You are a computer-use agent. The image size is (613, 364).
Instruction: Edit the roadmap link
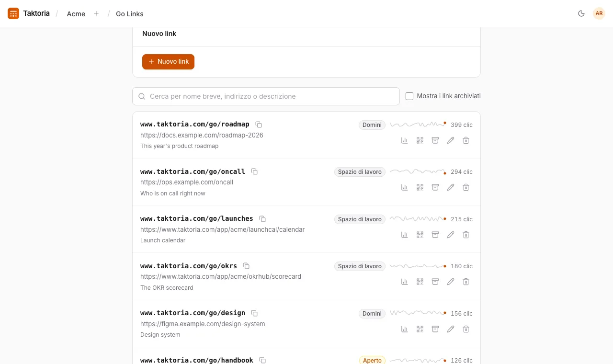point(451,140)
